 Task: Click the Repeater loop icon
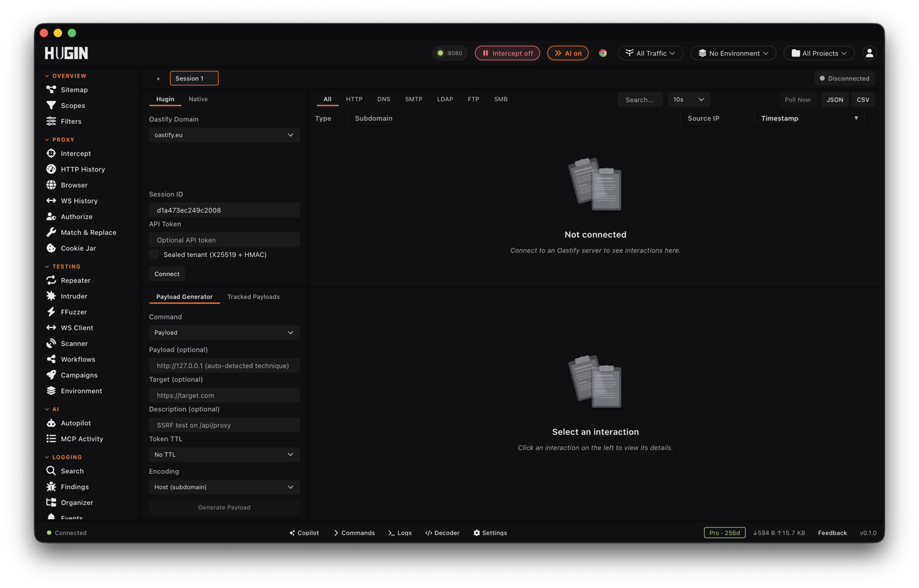pyautogui.click(x=51, y=280)
